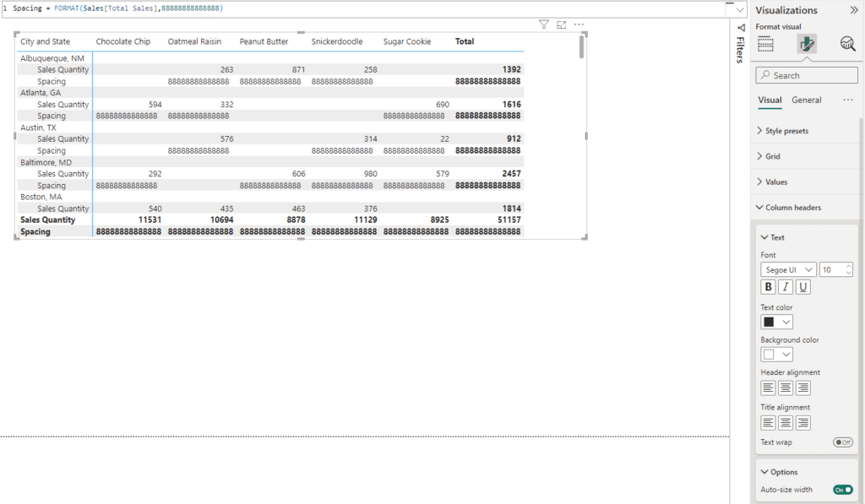865x504 pixels.
Task: Apply Bold to column header text
Action: tap(769, 287)
